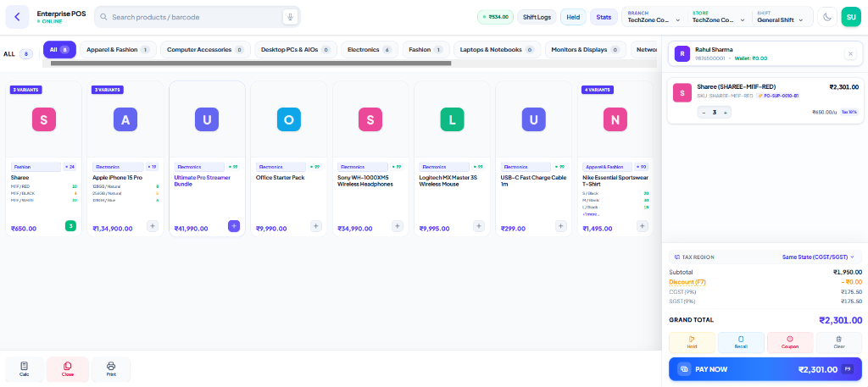Viewport: 868px width, 387px height.
Task: Select the Electronics category tab
Action: (370, 49)
